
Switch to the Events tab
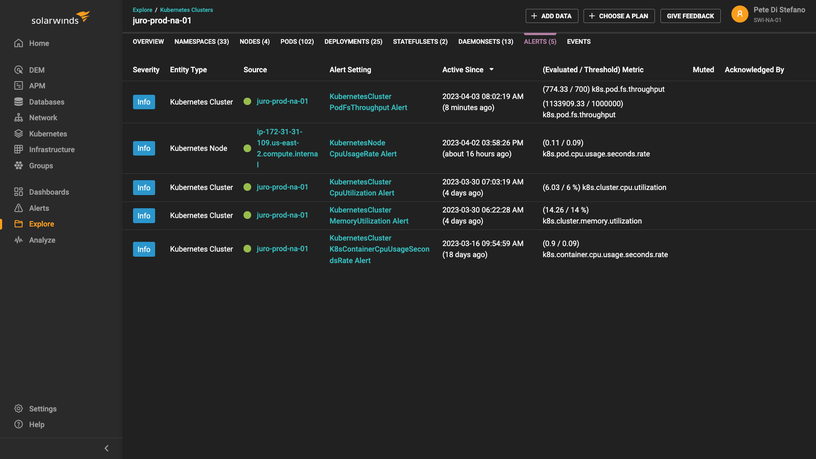pos(579,42)
